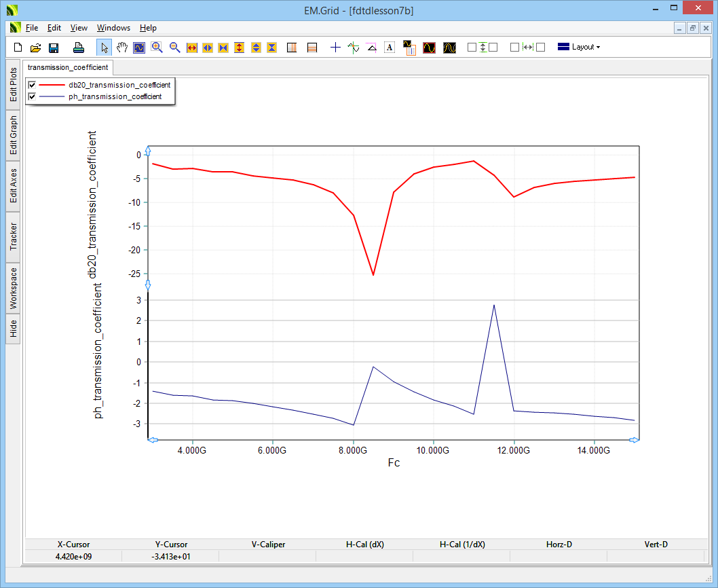
Task: Click the top vertical axis scale handle
Action: [148, 150]
